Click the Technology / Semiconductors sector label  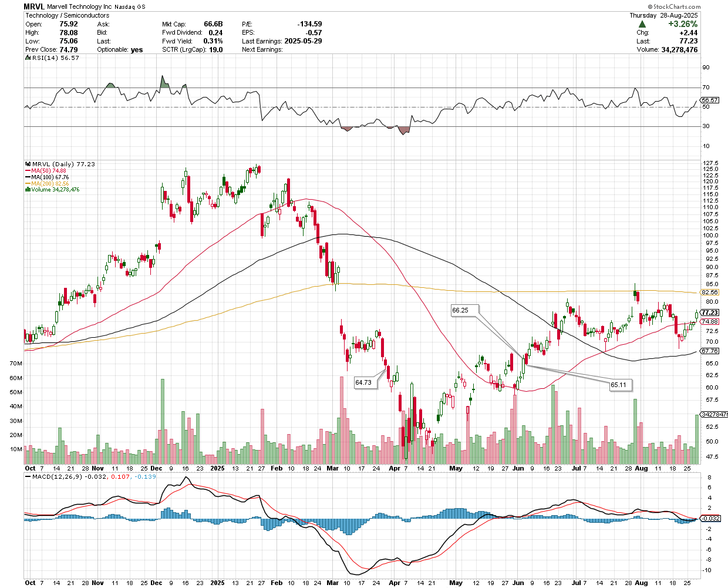click(68, 15)
